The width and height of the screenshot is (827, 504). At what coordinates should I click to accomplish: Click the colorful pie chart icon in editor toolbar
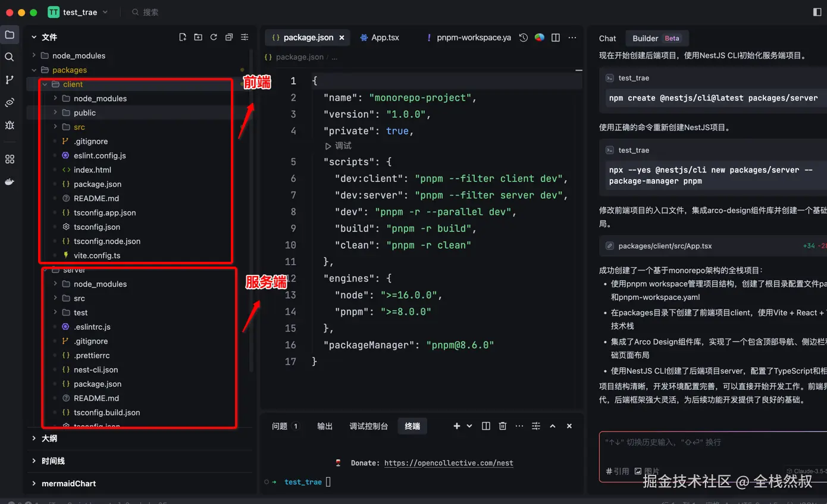tap(540, 37)
